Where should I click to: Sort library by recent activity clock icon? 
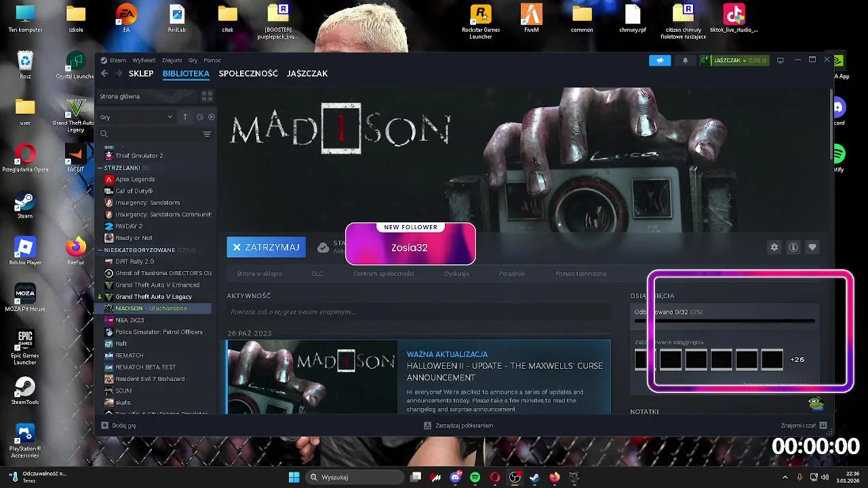point(200,117)
